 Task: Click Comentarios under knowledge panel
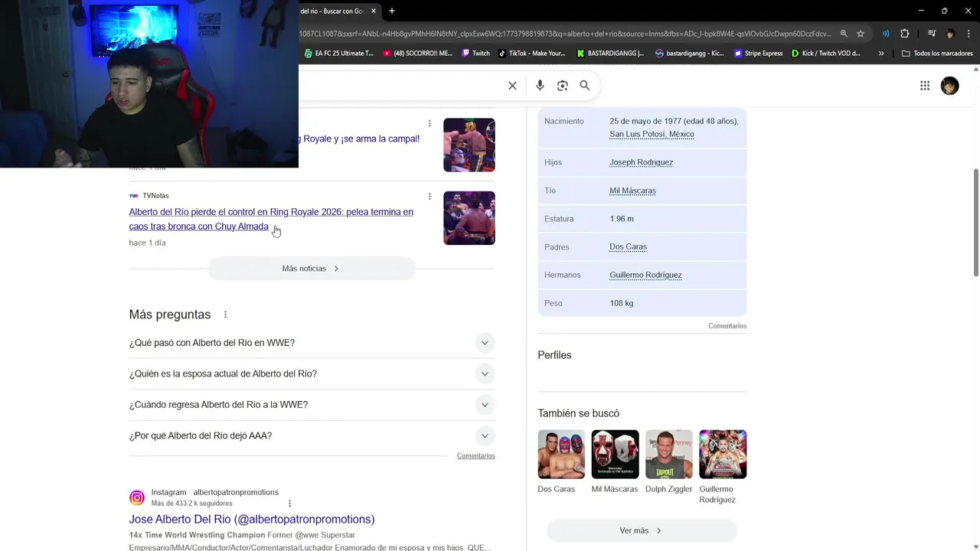pyautogui.click(x=727, y=326)
